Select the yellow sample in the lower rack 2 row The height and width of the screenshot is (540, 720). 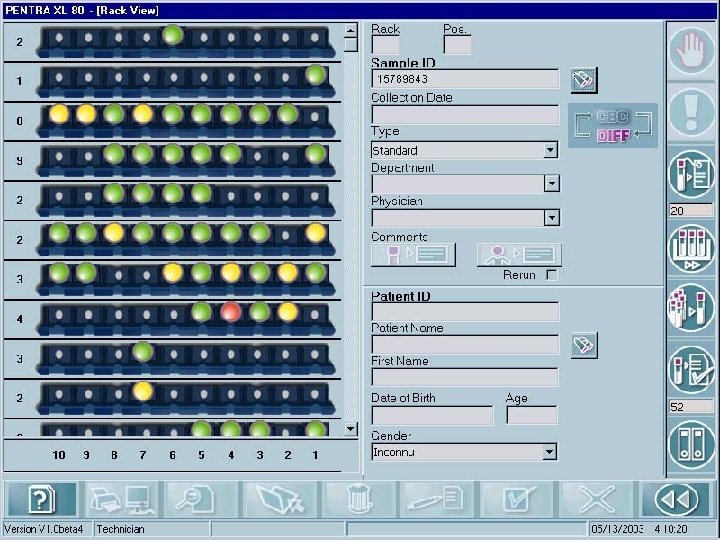click(x=143, y=391)
